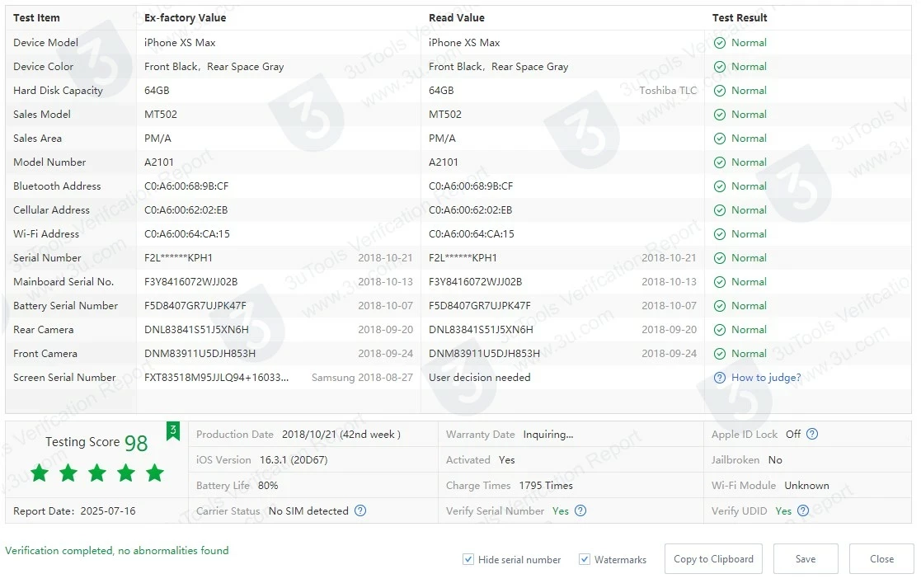Click the No SIM detected carrier status

tap(308, 511)
